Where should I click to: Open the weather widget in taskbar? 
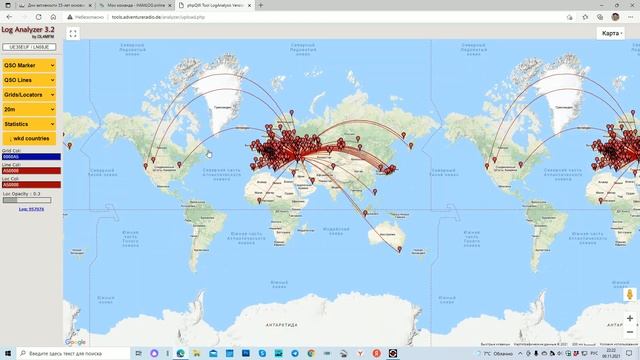495,353
